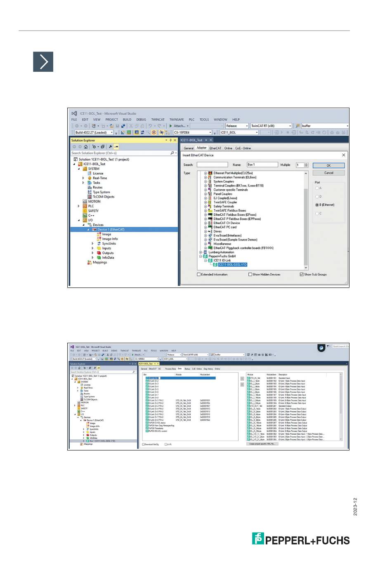Select SAFETY icon in Insert EtherCAT Device window
The width and height of the screenshot is (392, 561).
pyautogui.click(x=85, y=211)
